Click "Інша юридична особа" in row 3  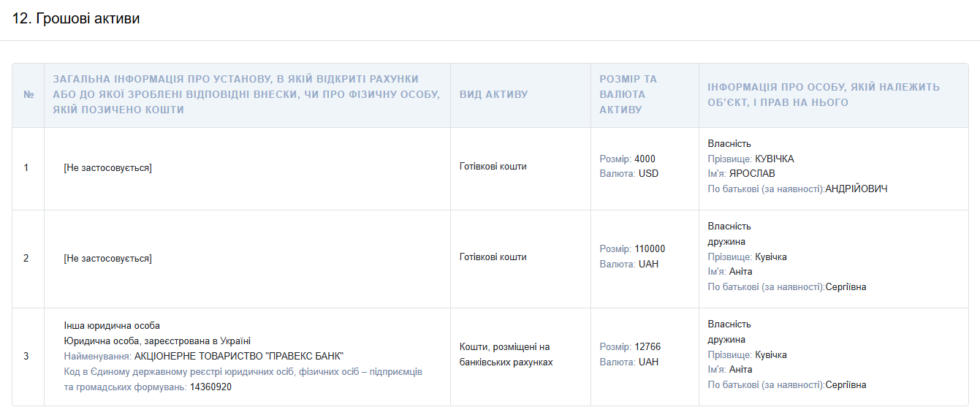click(x=112, y=326)
